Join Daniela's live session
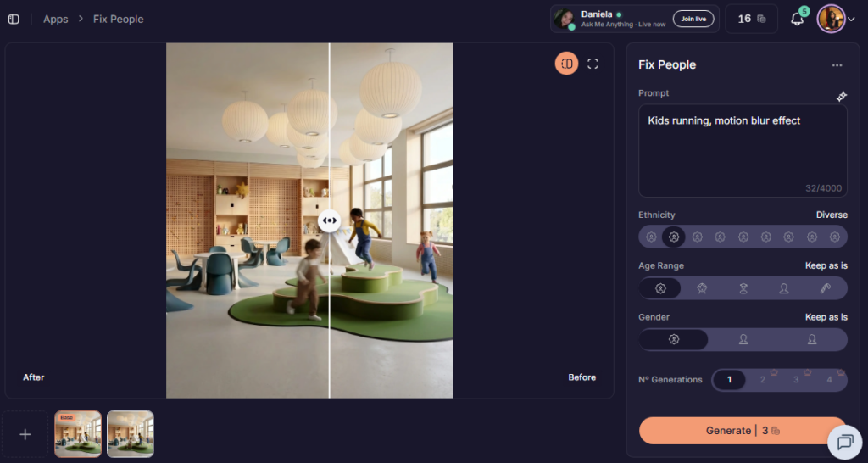 pyautogui.click(x=693, y=19)
